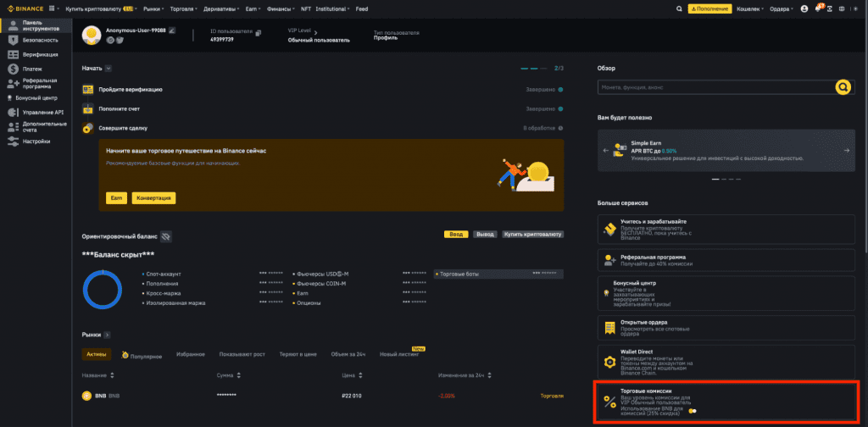
Task: Expand the Купить криптовалюту dropdown
Action: [x=102, y=8]
